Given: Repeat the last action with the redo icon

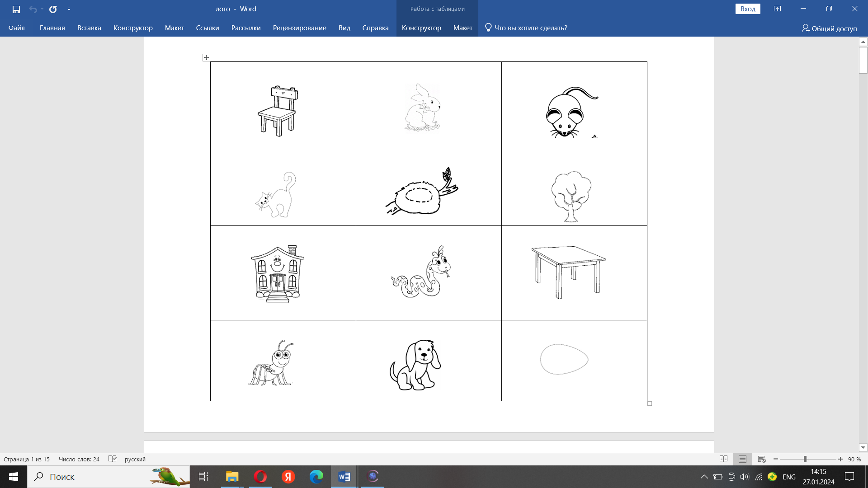Looking at the screenshot, I should point(53,9).
